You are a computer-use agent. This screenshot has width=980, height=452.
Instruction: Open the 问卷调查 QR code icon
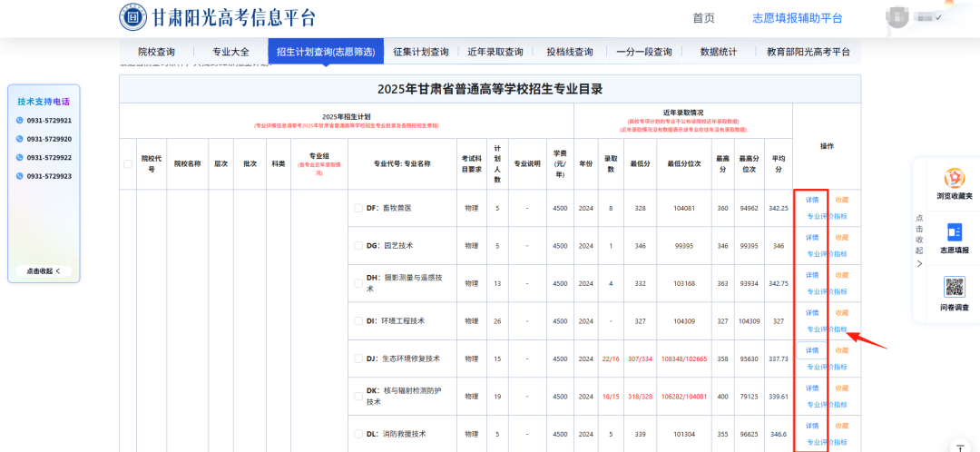[x=955, y=287]
